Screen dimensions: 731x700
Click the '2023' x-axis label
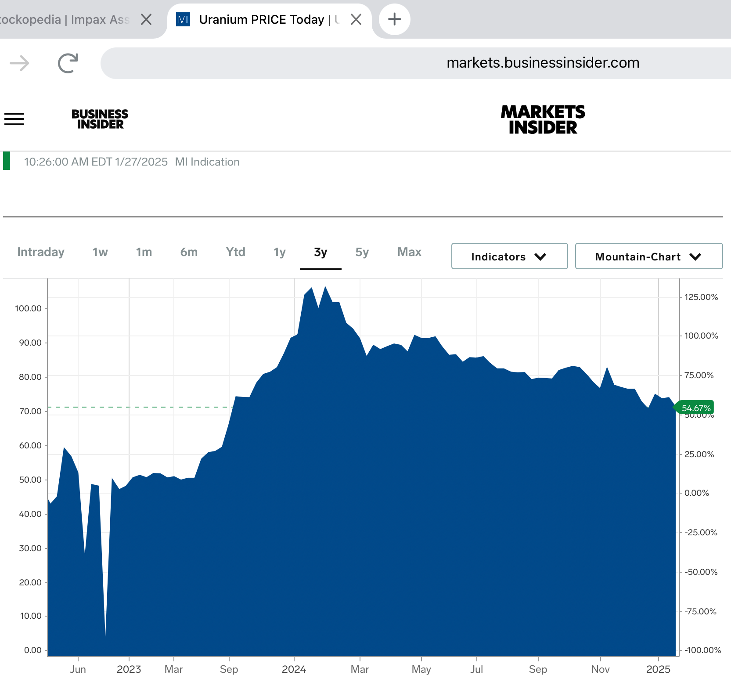click(x=129, y=669)
